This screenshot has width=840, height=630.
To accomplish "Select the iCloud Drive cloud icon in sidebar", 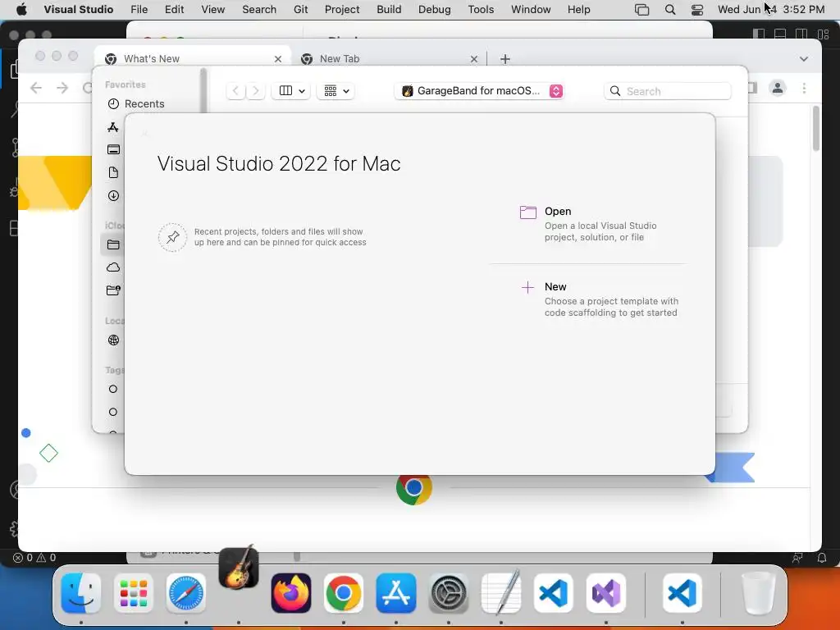I will point(113,267).
